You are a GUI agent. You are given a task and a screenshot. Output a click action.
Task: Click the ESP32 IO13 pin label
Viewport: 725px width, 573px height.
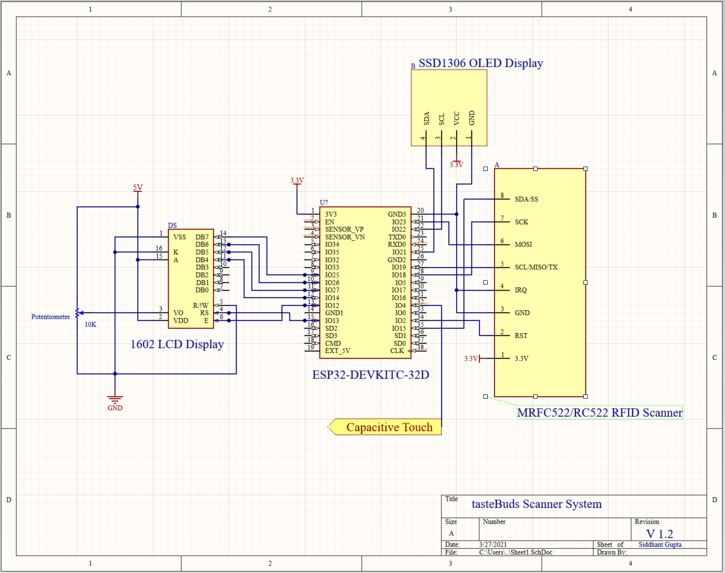pos(332,320)
